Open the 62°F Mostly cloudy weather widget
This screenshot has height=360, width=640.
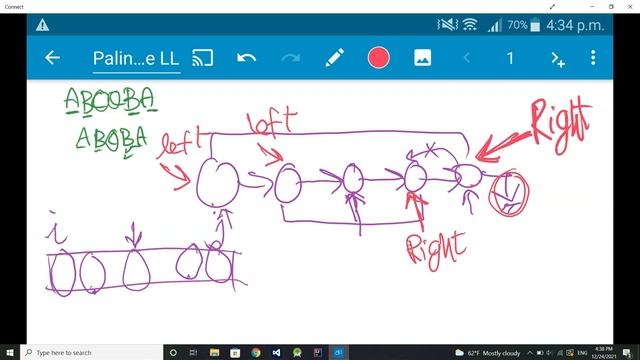point(488,353)
